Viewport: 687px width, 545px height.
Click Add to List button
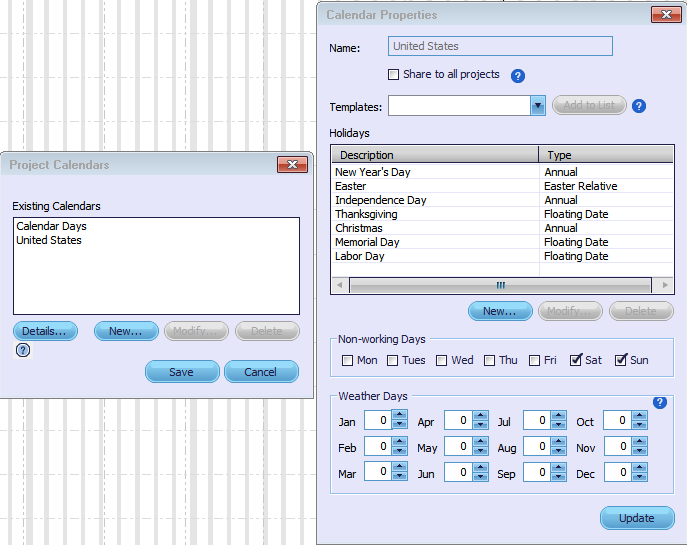pos(589,105)
